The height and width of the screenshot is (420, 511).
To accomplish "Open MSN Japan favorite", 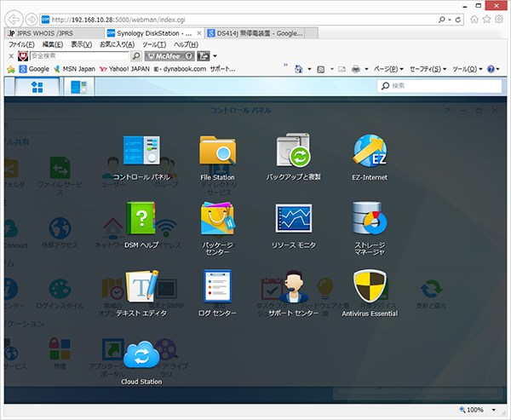I will point(74,69).
